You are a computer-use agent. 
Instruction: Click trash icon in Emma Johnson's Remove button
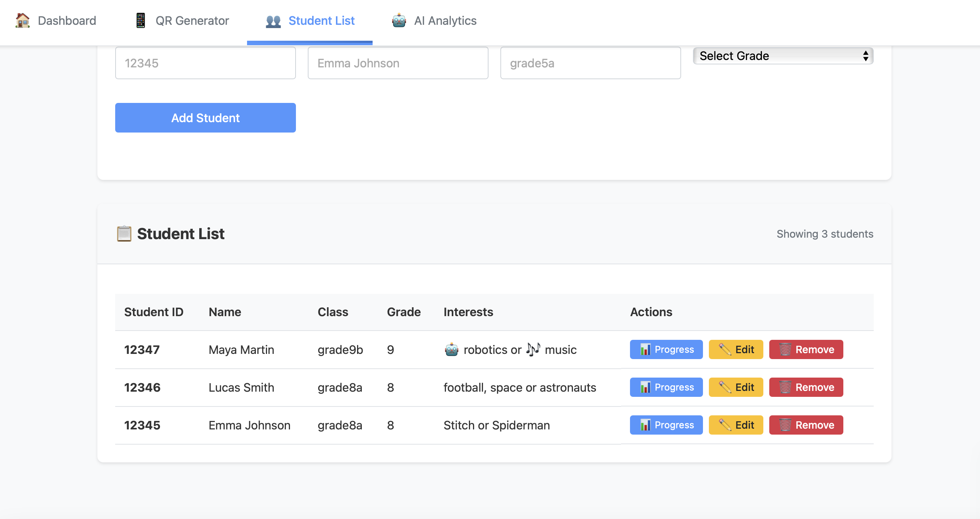785,425
